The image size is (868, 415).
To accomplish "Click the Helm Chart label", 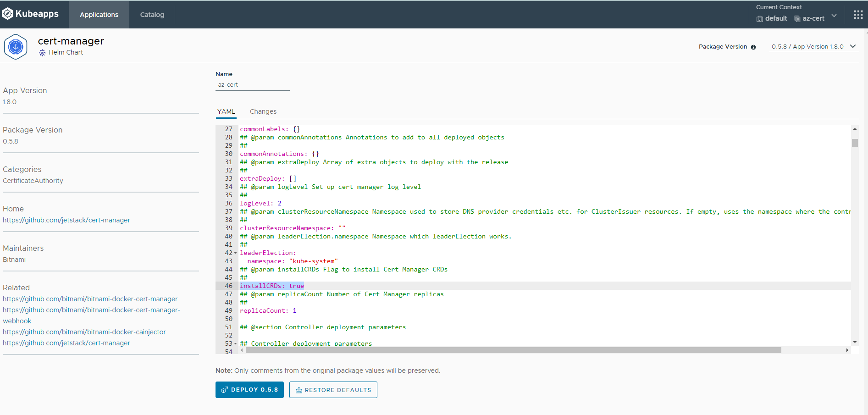I will tap(66, 52).
